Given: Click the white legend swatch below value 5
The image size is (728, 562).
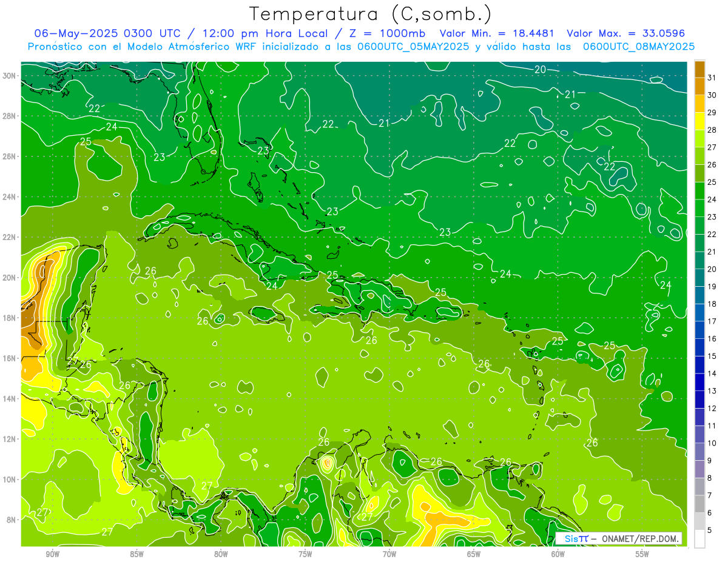Looking at the screenshot, I should [x=699, y=539].
